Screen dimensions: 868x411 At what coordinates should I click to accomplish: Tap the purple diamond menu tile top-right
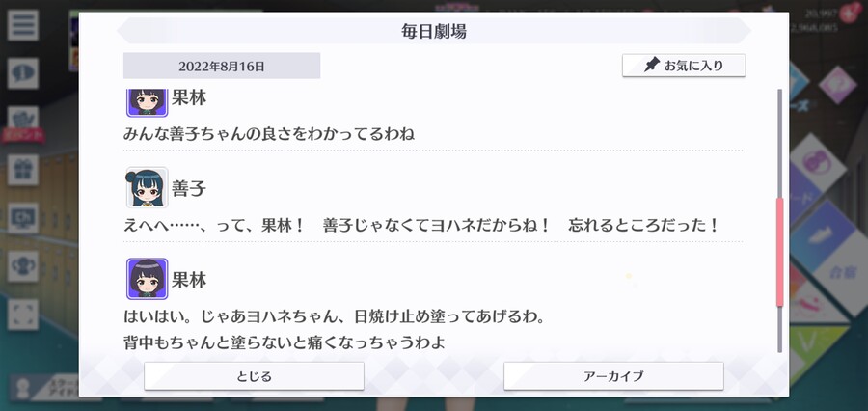(837, 84)
